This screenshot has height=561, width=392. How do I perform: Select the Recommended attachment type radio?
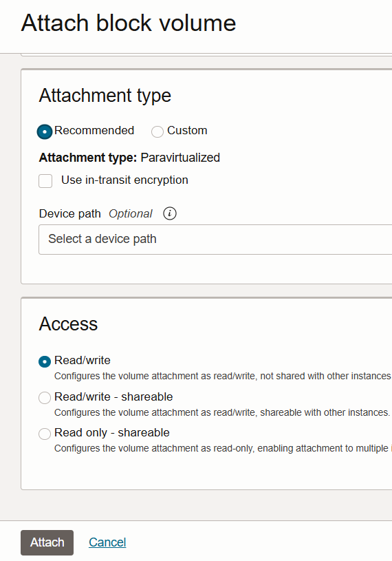pos(45,131)
